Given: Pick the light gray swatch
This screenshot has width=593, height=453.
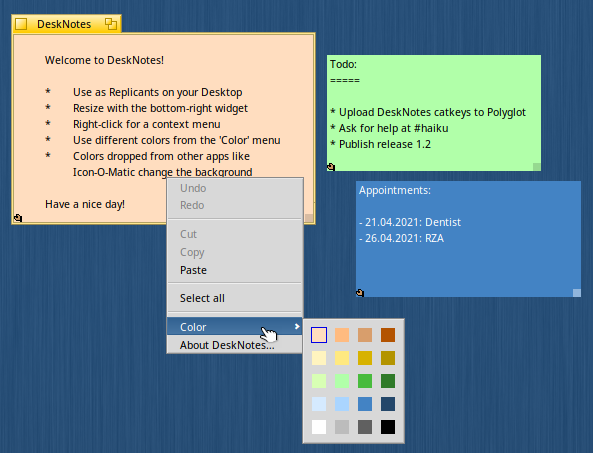Looking at the screenshot, I should pyautogui.click(x=342, y=427).
